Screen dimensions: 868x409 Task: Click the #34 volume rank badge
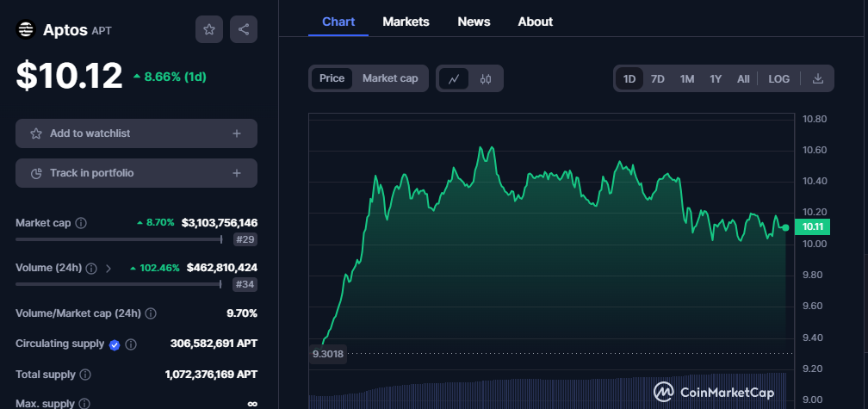coord(245,284)
